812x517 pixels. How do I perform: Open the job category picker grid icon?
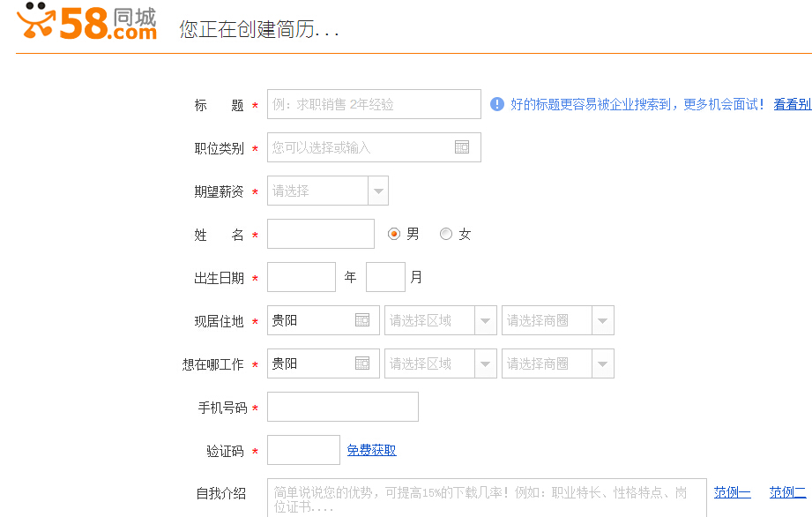coord(462,147)
